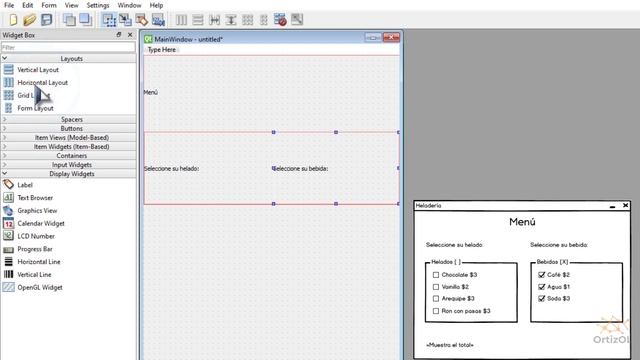Image resolution: width=640 pixels, height=360 pixels.
Task: Uncheck Café $2 in Heladería mockup
Action: pos(542,275)
